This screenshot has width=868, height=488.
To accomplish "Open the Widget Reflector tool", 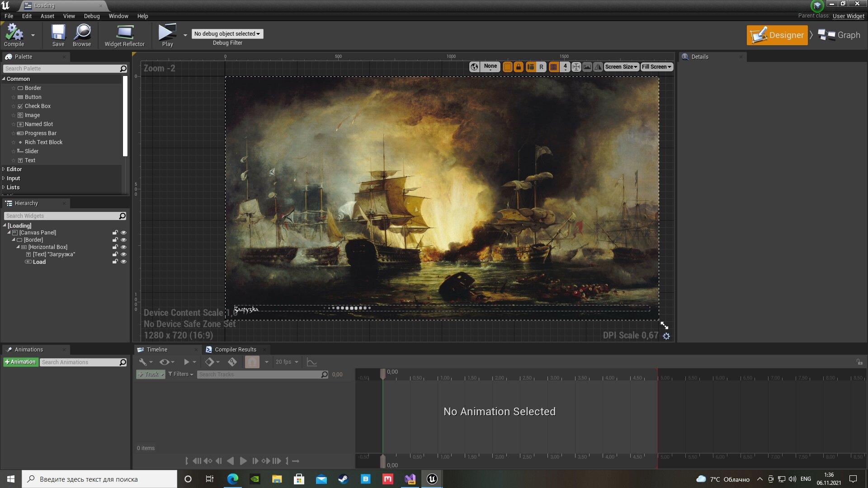I will 124,35.
